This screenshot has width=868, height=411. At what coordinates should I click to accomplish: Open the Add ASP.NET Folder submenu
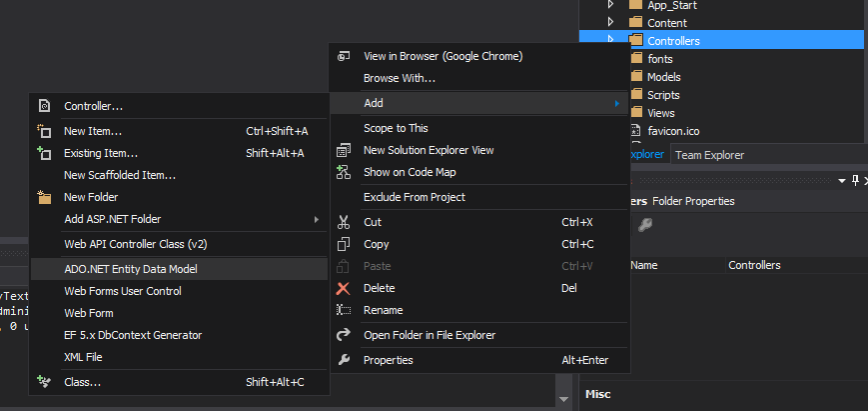pos(112,219)
